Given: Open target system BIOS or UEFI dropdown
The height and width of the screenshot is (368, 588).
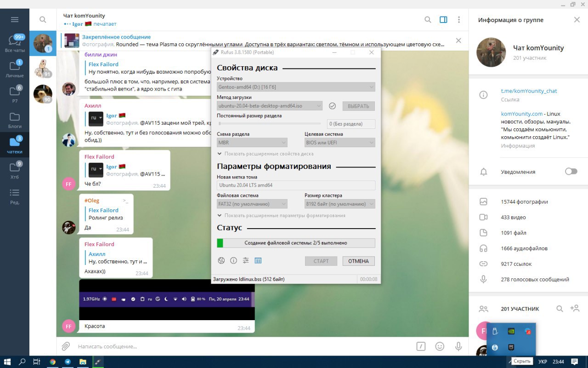Looking at the screenshot, I should (x=340, y=143).
